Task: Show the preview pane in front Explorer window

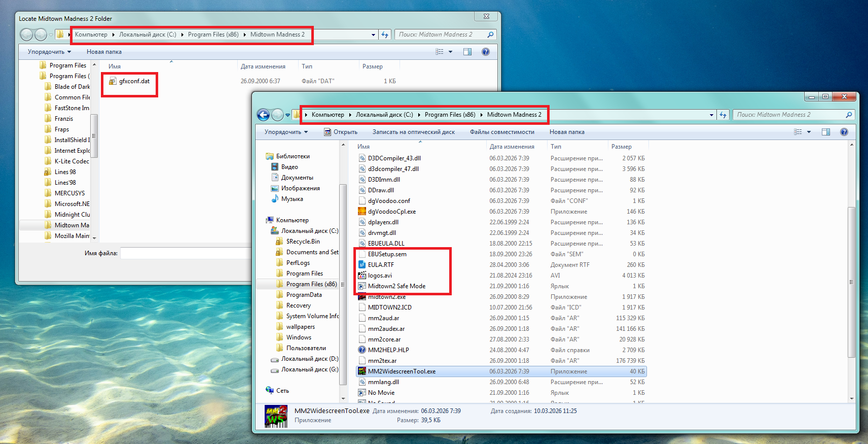Action: pos(826,132)
